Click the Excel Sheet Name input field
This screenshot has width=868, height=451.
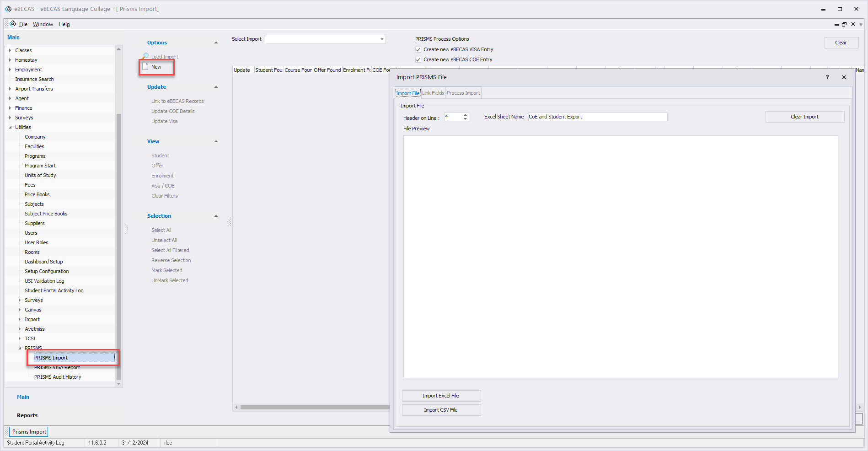click(597, 117)
